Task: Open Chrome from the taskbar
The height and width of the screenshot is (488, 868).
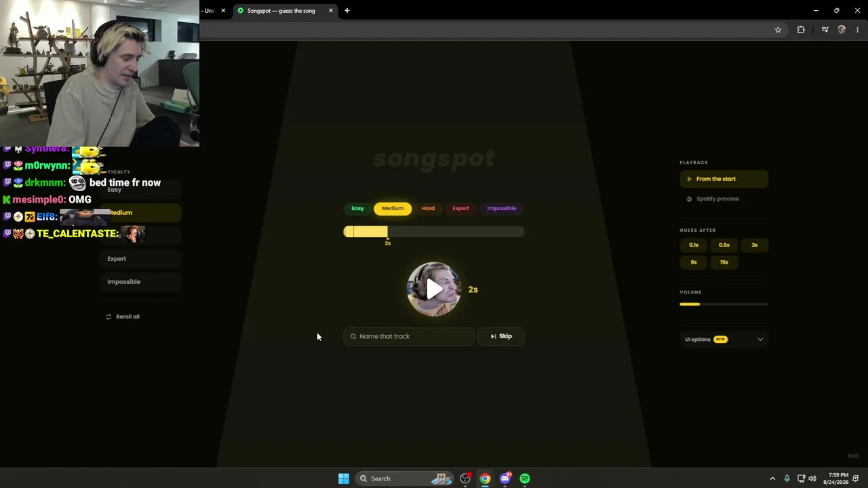Action: [x=485, y=479]
